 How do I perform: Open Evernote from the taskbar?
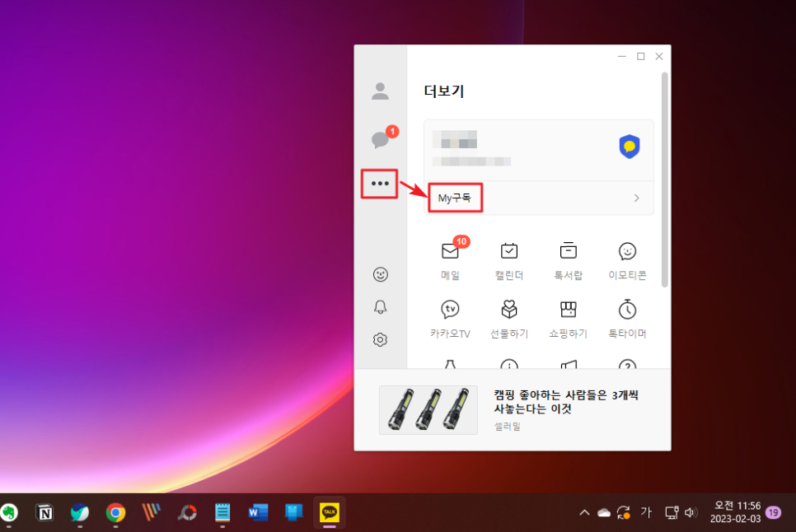(8, 513)
